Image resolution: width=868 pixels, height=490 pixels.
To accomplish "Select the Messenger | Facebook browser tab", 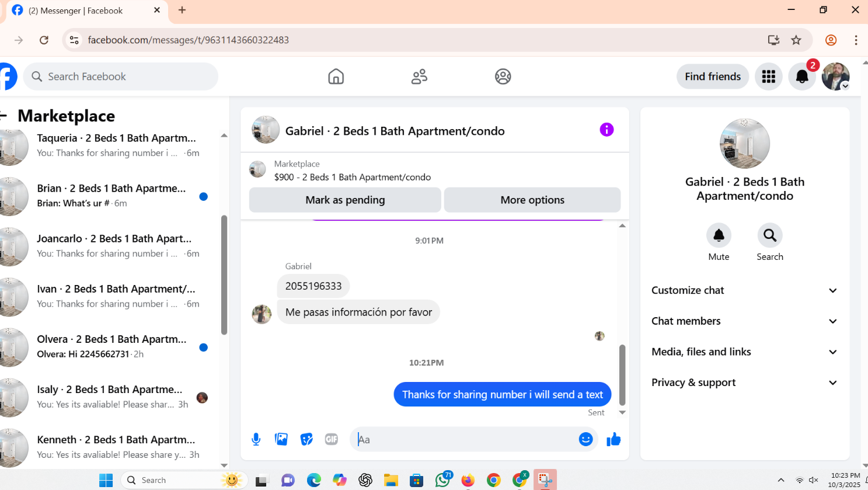I will point(86,11).
